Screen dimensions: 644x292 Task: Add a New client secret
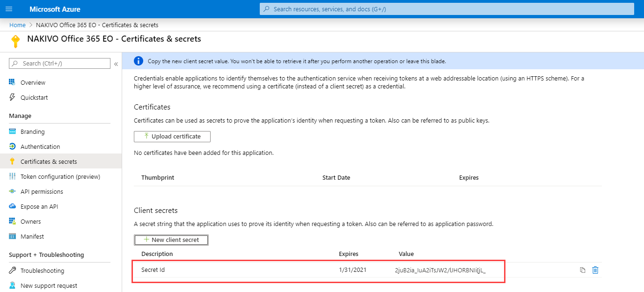pos(171,240)
